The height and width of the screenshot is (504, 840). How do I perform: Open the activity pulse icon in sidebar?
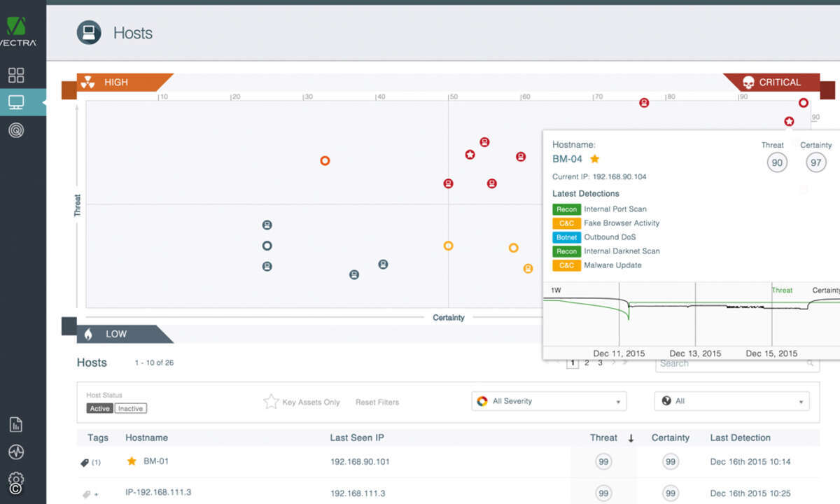click(16, 452)
